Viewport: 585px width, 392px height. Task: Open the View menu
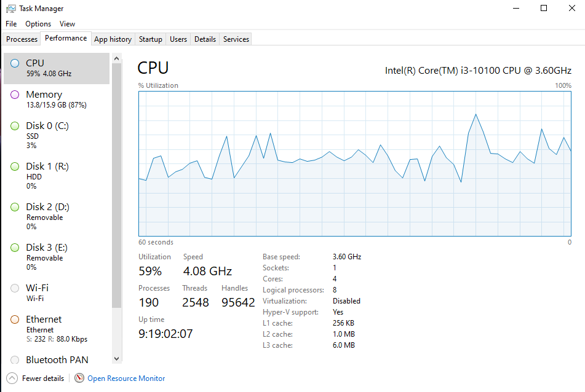click(67, 23)
